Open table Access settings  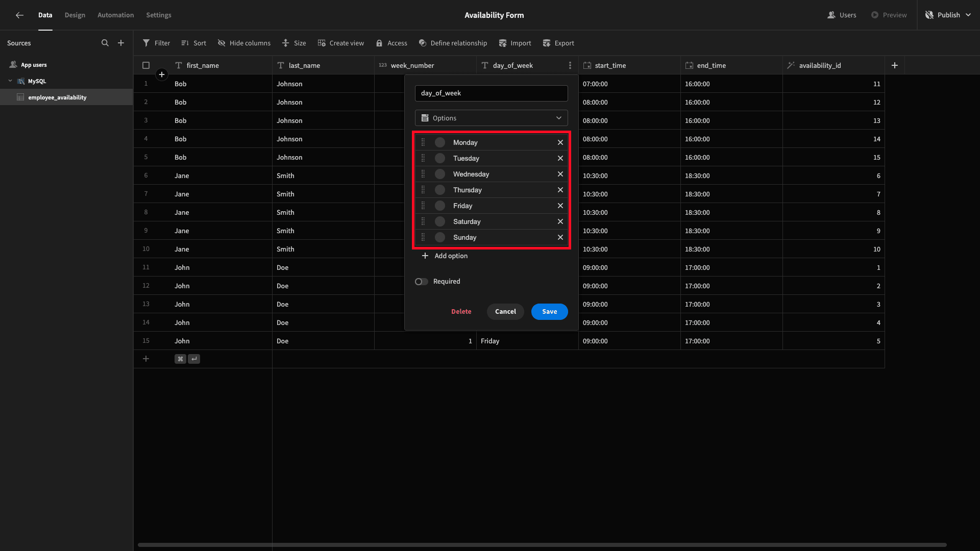(391, 43)
